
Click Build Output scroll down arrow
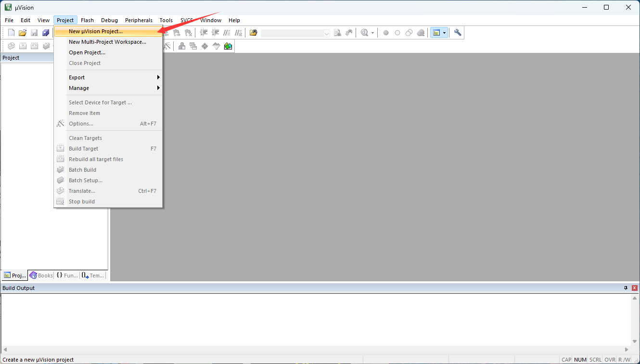(635, 341)
